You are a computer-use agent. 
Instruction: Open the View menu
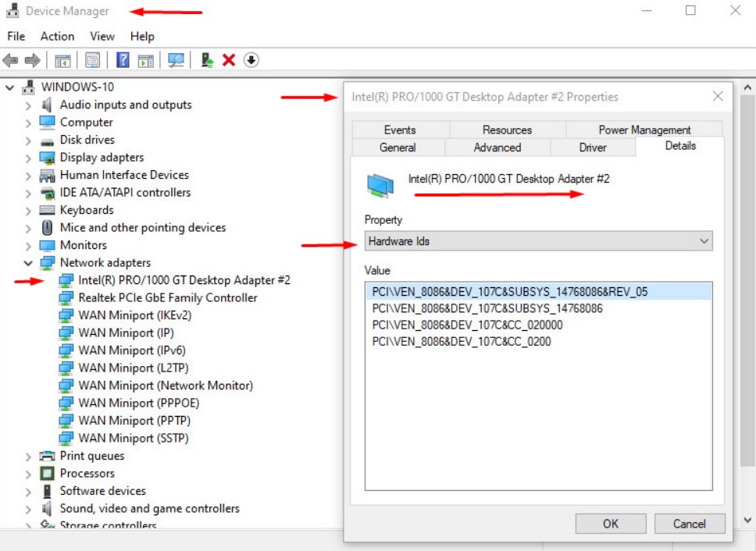pos(102,37)
